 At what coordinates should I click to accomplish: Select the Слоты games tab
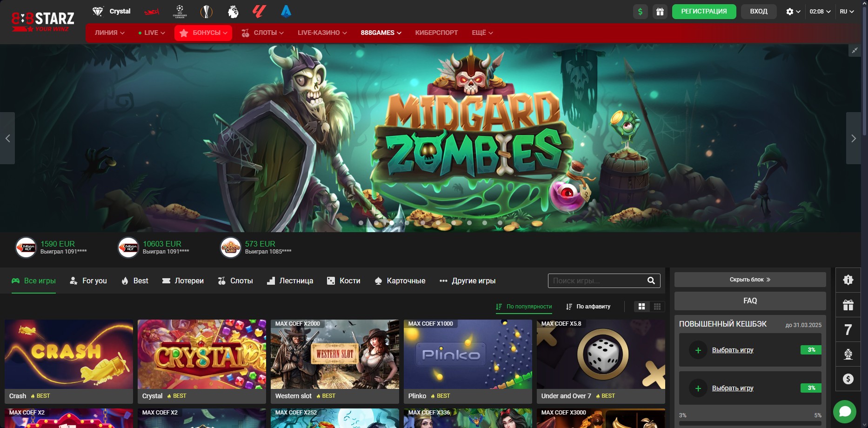pos(235,281)
